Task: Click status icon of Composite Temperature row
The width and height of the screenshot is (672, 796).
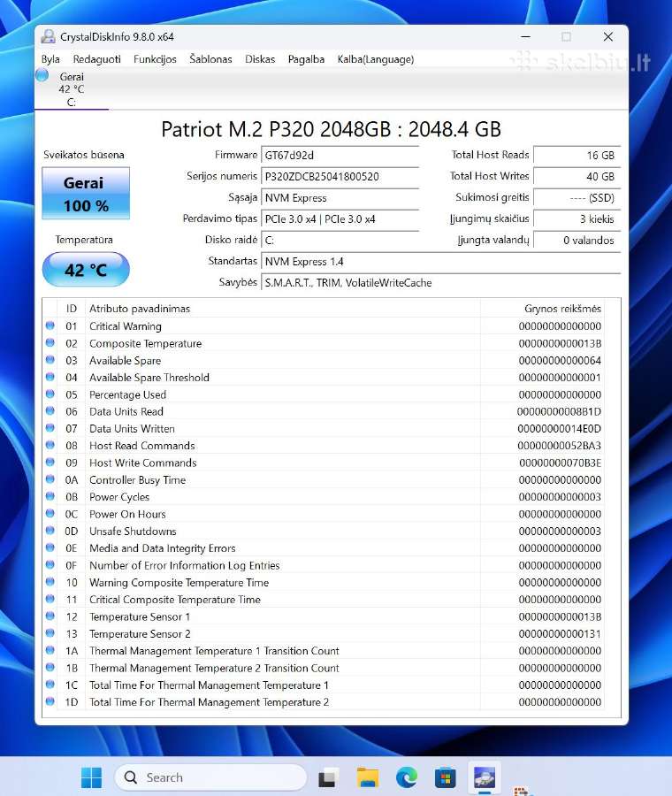Action: (50, 342)
